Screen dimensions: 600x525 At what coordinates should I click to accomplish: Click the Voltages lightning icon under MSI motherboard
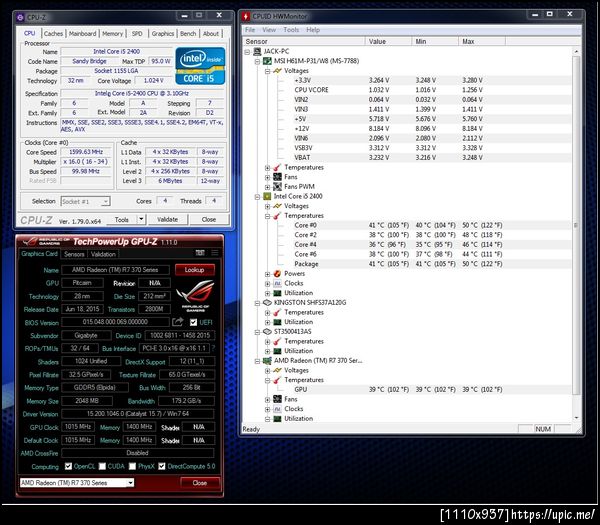[x=278, y=71]
